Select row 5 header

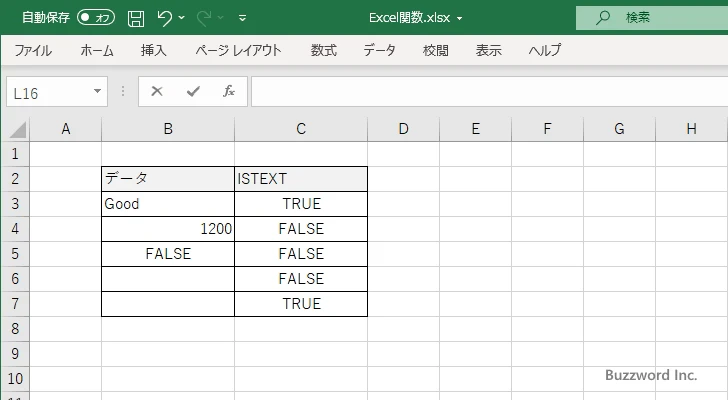point(15,254)
